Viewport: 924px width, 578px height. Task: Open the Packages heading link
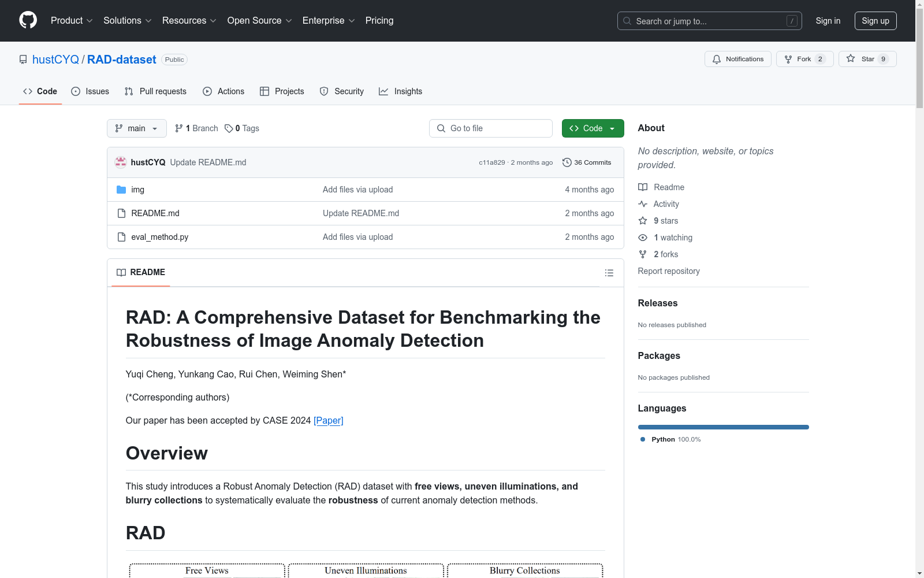659,355
